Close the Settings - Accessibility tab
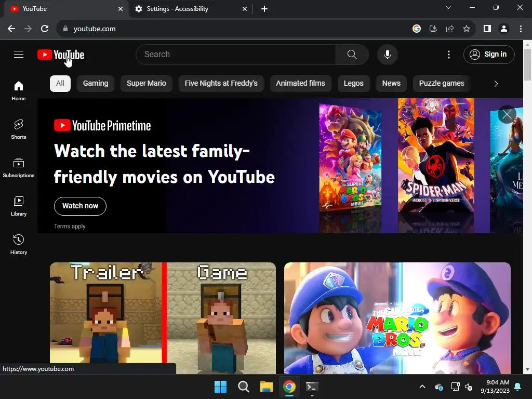Image resolution: width=532 pixels, height=399 pixels. point(245,9)
